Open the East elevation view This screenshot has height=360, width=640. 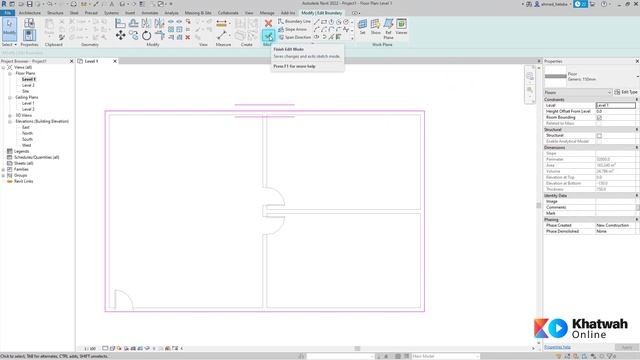tap(26, 127)
